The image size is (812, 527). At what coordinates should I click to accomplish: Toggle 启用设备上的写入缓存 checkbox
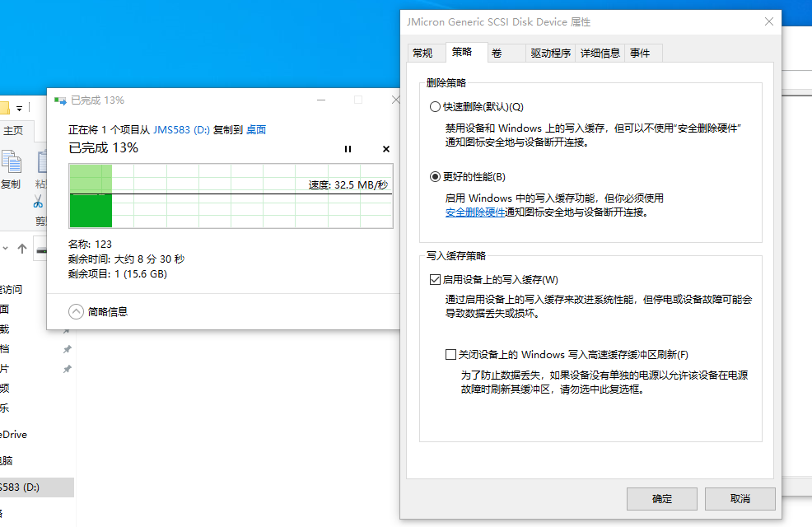pos(435,279)
